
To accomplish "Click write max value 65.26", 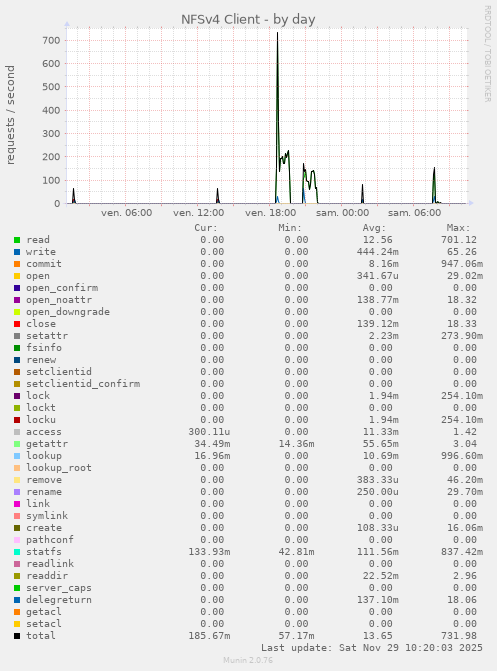I will (x=462, y=252).
